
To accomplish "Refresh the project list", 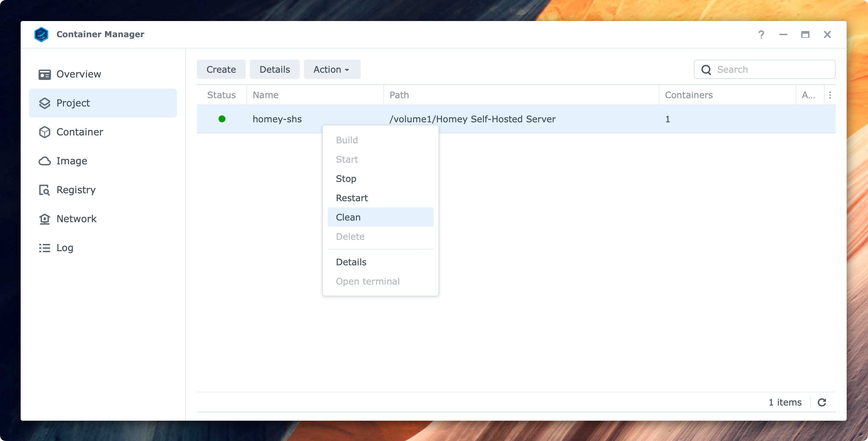I will tap(823, 402).
